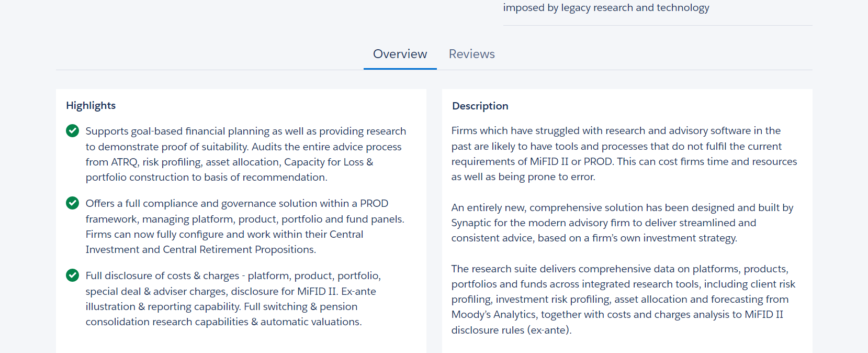This screenshot has width=868, height=353.
Task: Click the green checkmark beside goal-based planning highlight
Action: [x=72, y=131]
